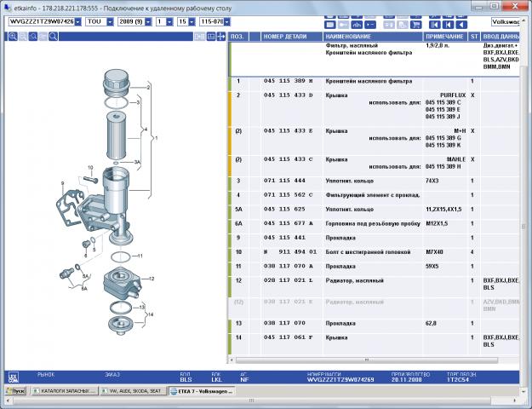Click engine code BLS in status bar
This screenshot has height=409, width=532.
(186, 379)
